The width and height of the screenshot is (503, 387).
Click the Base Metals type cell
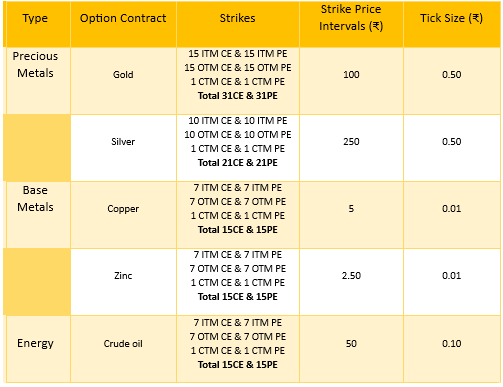point(35,199)
